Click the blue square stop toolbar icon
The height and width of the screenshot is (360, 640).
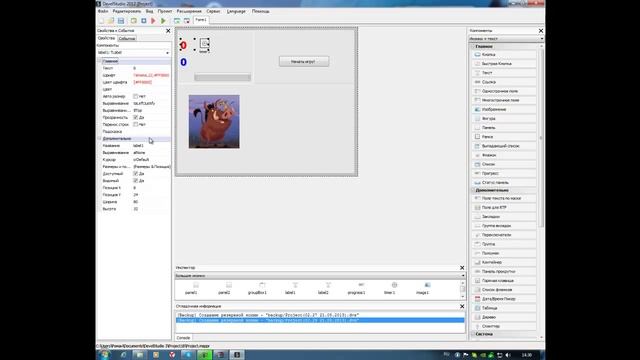coord(144,20)
